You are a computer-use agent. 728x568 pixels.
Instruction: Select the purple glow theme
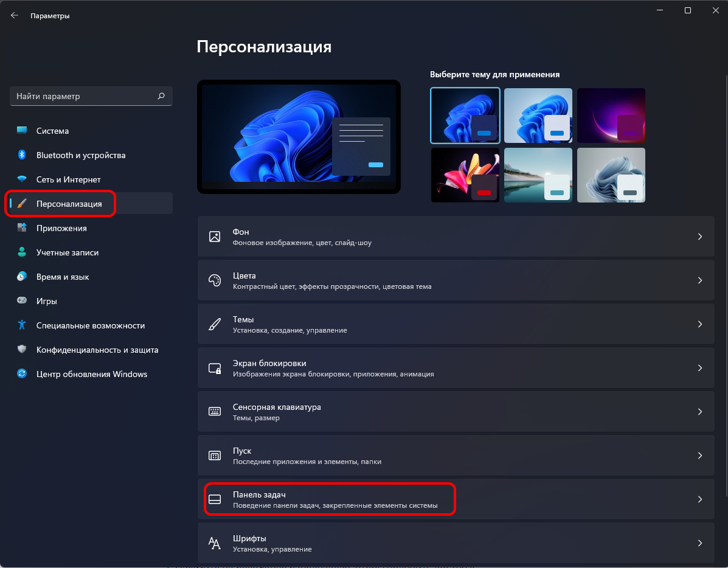611,115
